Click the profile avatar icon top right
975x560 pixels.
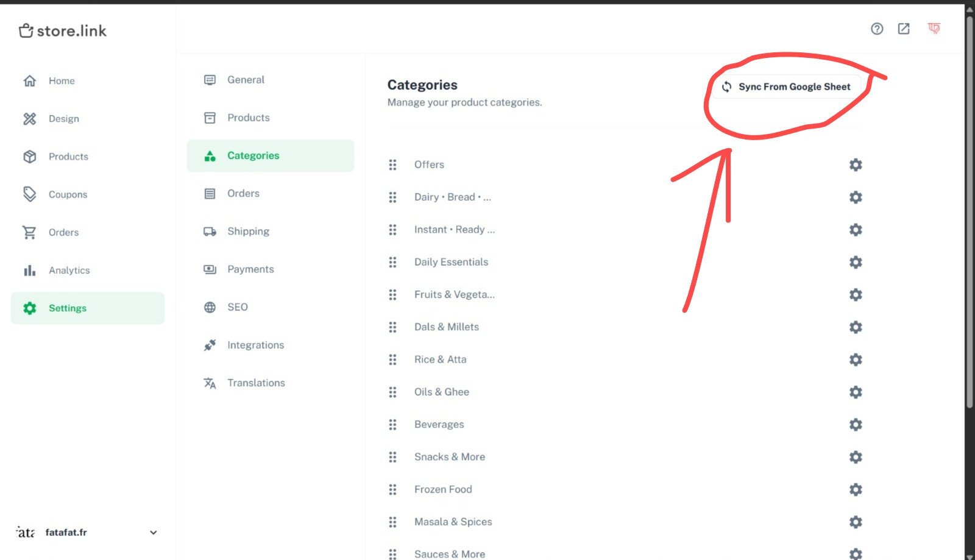click(x=934, y=29)
